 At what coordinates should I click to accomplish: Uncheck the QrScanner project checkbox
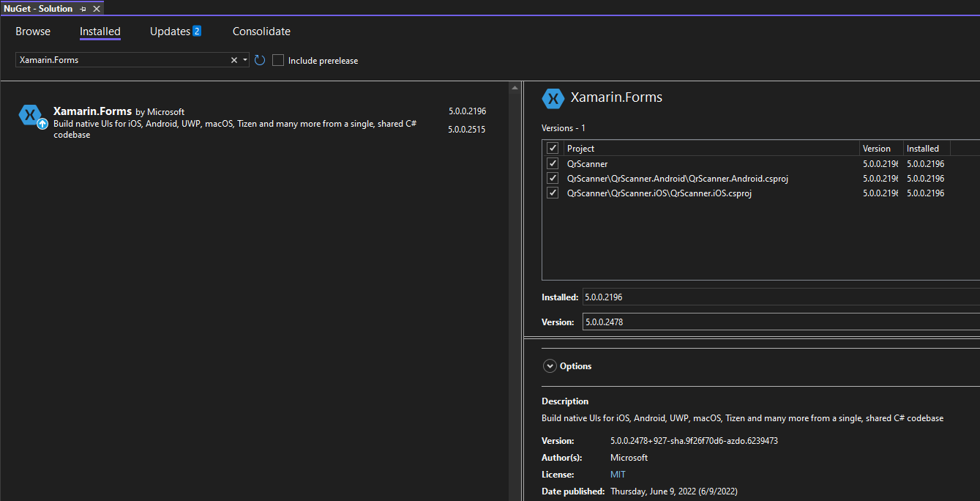pos(553,163)
